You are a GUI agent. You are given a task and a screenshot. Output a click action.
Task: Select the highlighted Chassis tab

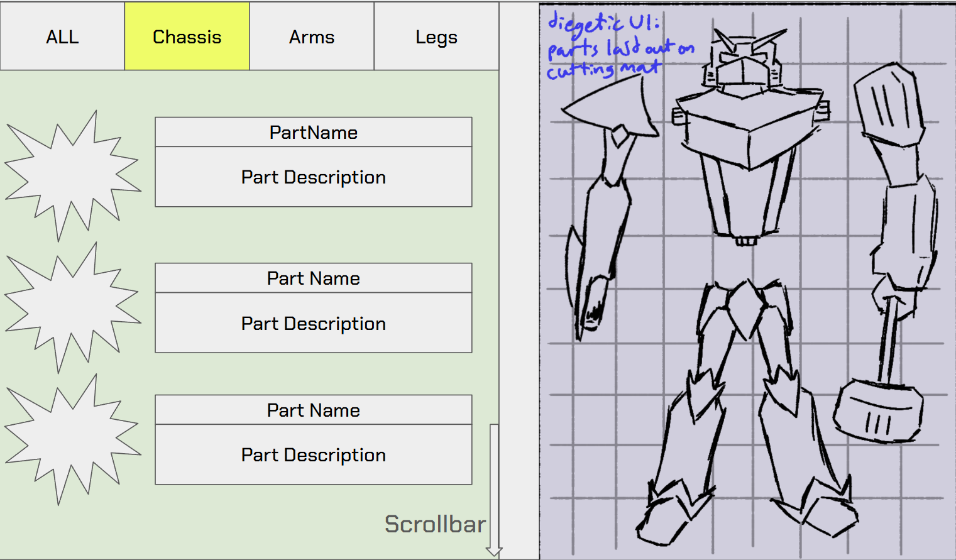pyautogui.click(x=187, y=36)
